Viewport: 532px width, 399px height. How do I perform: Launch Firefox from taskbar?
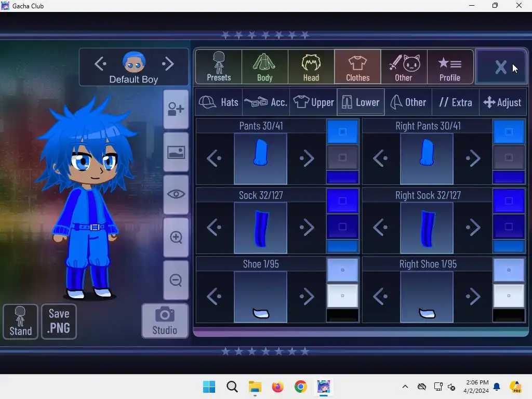tap(277, 387)
